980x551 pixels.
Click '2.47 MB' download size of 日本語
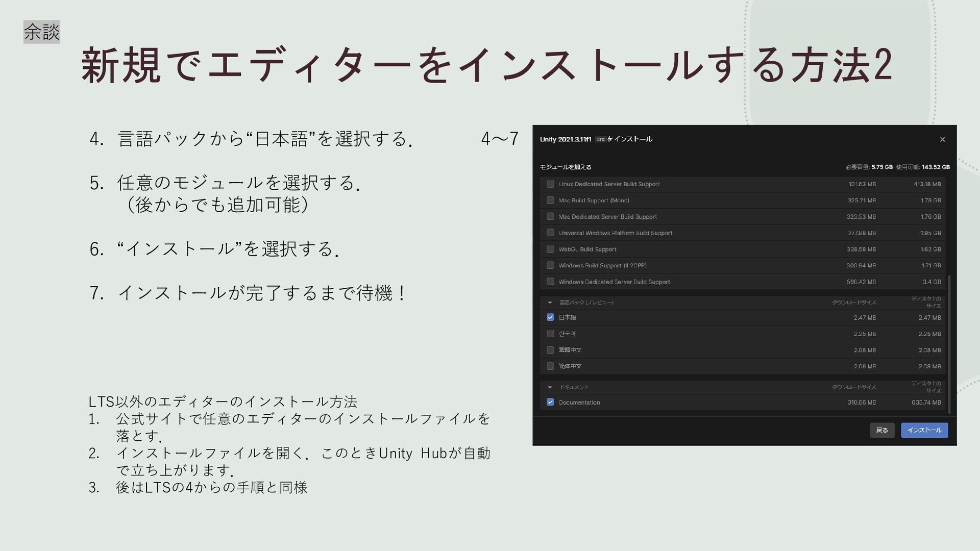[865, 318]
